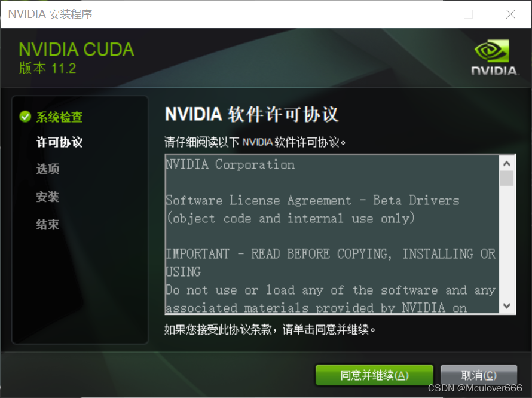Select the 选项 step in sidebar

(48, 169)
